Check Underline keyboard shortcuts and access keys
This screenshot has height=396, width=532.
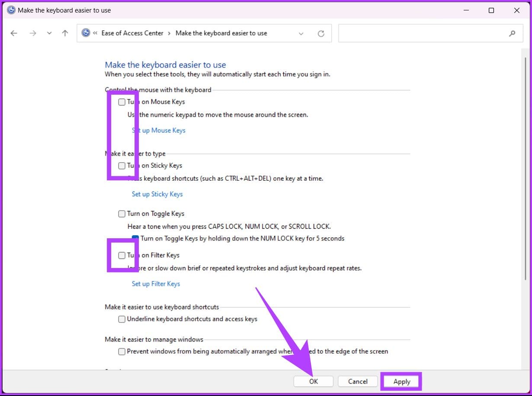[122, 319]
